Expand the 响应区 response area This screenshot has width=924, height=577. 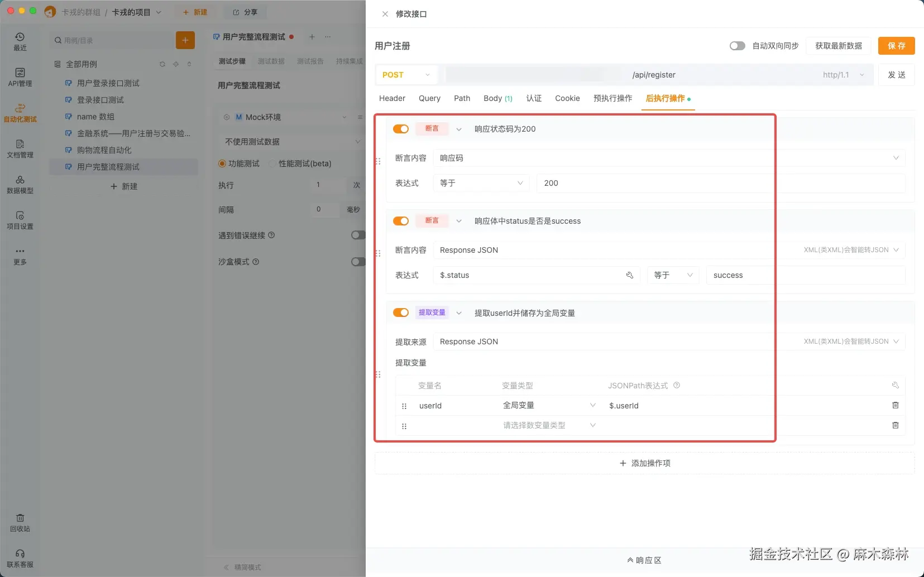click(x=644, y=560)
